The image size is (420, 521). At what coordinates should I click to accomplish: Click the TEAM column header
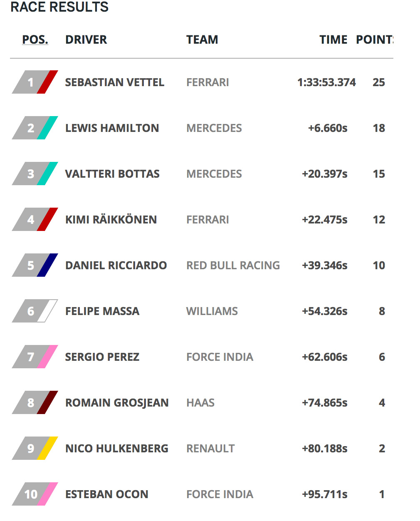(x=202, y=40)
